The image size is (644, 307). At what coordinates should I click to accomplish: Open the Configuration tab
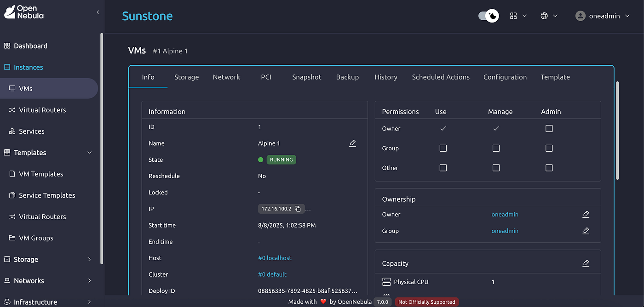505,77
